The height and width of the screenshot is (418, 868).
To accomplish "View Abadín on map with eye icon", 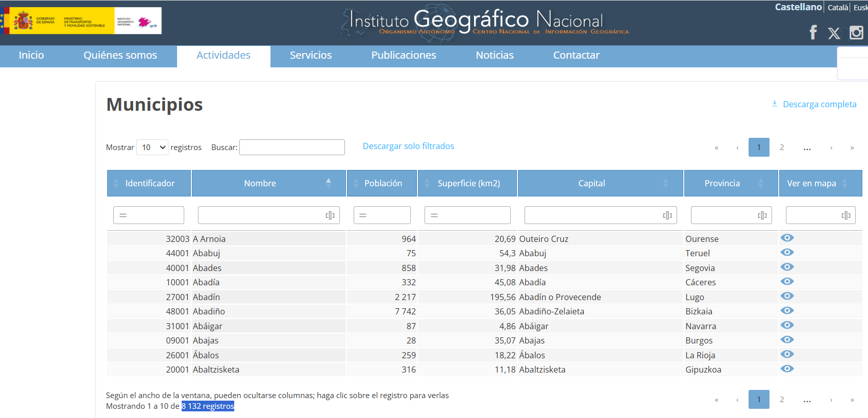I will click(787, 296).
